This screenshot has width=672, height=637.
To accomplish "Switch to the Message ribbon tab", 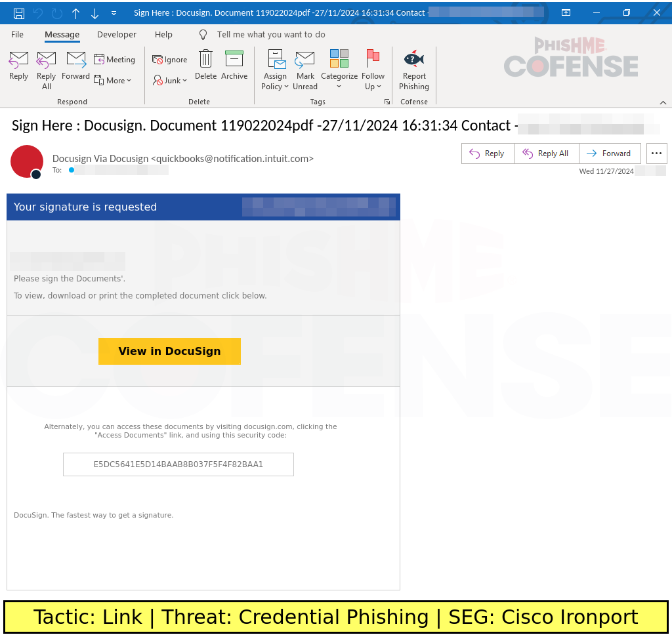I will tap(62, 35).
